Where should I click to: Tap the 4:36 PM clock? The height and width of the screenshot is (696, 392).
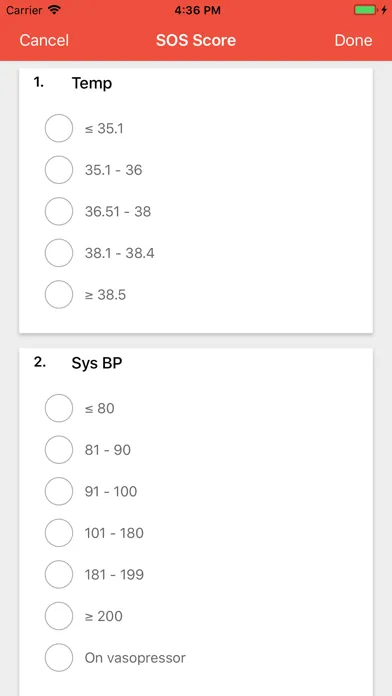[198, 10]
